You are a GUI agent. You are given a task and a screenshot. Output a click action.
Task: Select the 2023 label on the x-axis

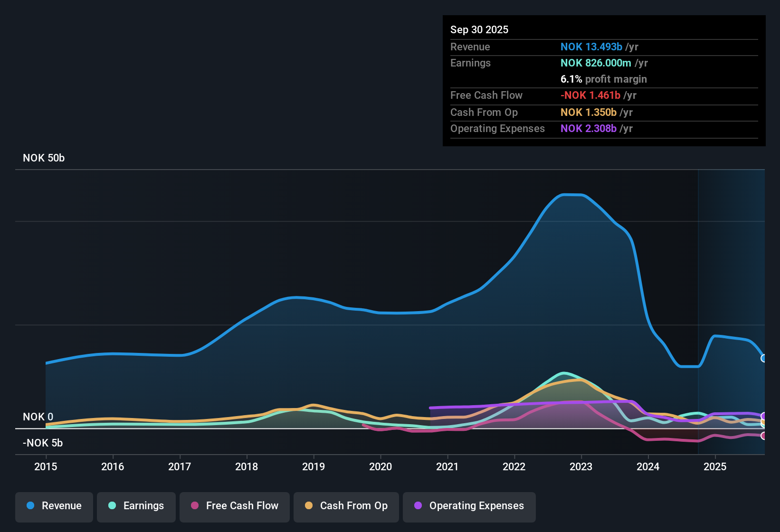581,467
